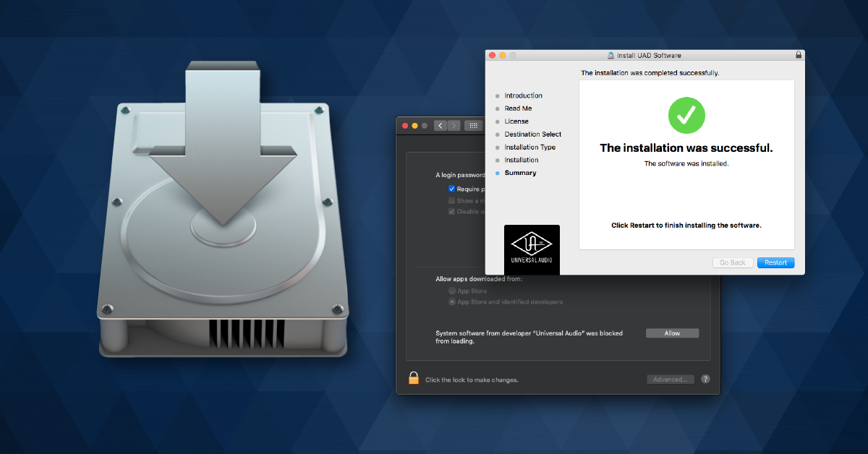Toggle the Require password checkbox

click(x=452, y=189)
